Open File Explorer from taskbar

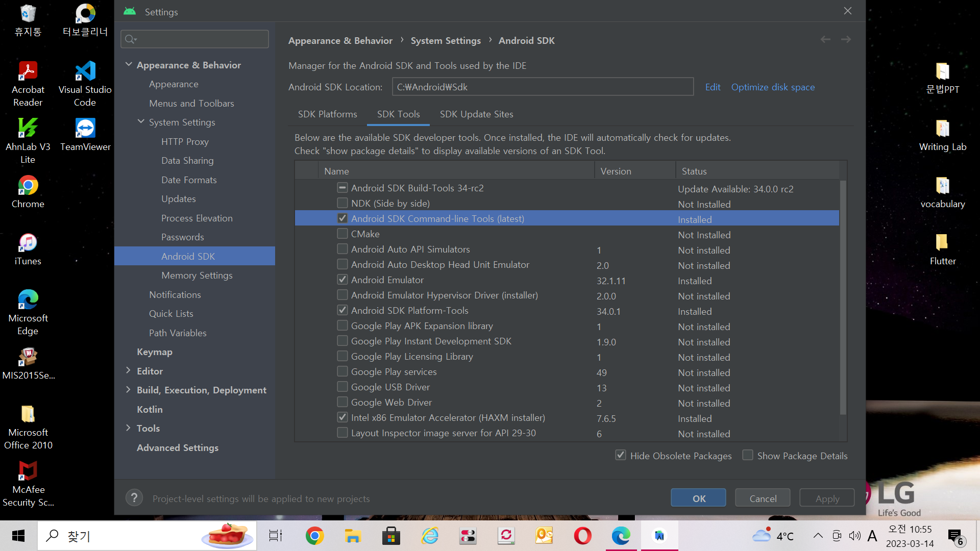tap(353, 536)
